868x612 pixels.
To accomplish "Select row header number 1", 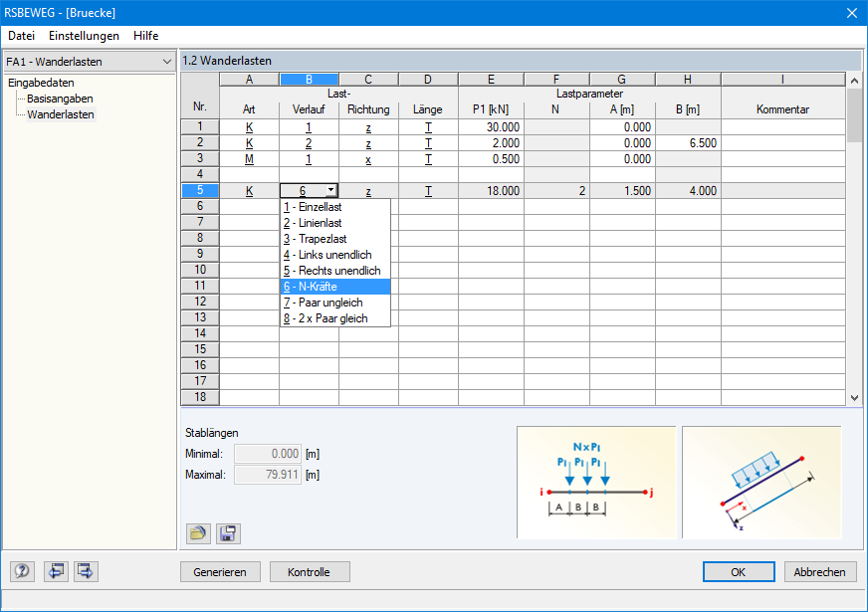I will click(200, 126).
